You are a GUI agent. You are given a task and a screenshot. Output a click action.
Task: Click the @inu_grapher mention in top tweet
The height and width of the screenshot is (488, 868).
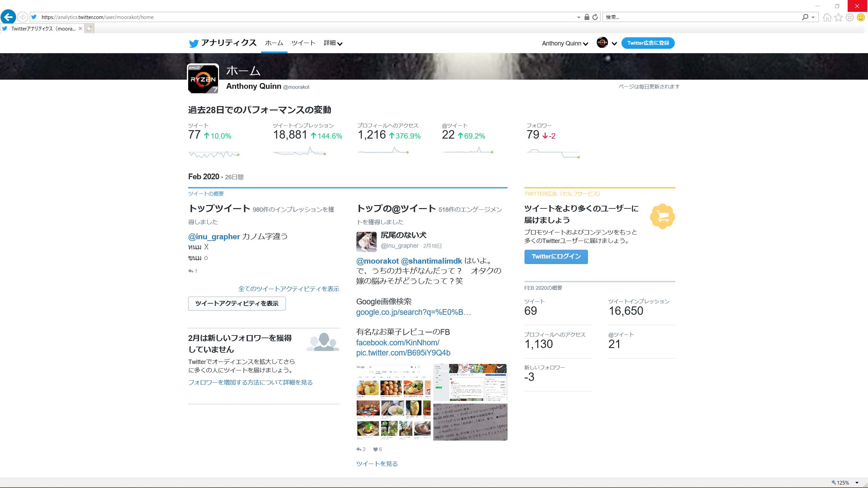click(x=214, y=237)
